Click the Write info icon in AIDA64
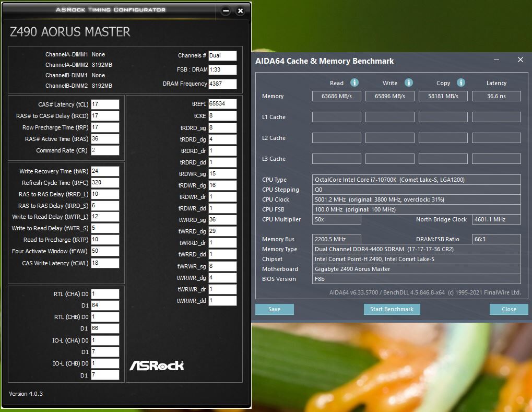The image size is (532, 412). coord(408,83)
